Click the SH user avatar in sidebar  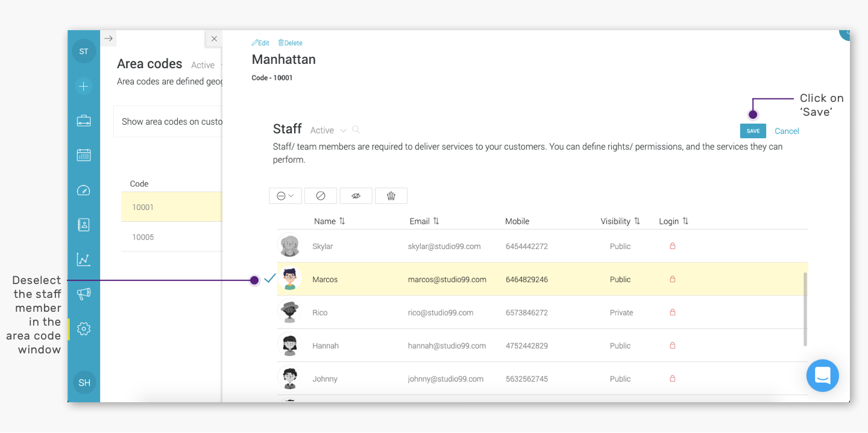click(x=84, y=382)
